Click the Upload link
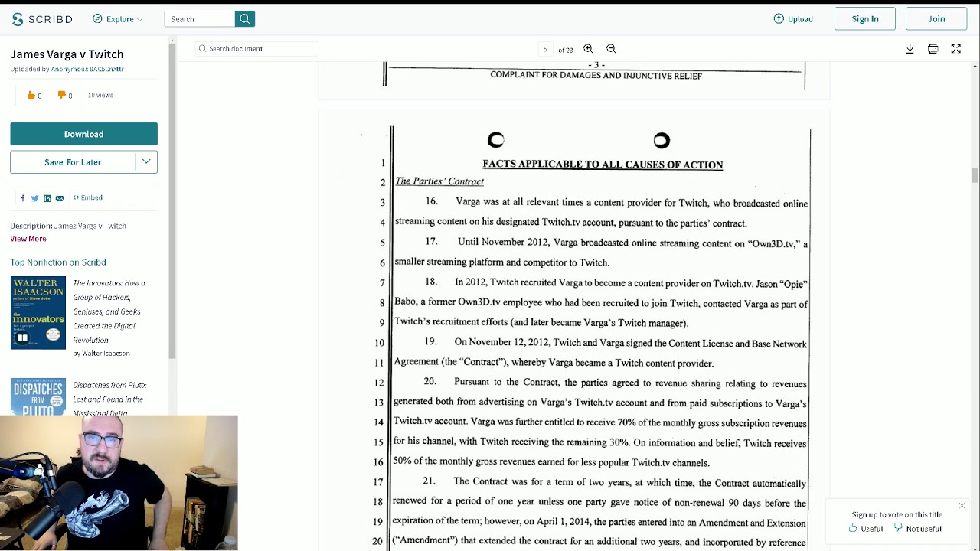980x551 pixels. (793, 19)
